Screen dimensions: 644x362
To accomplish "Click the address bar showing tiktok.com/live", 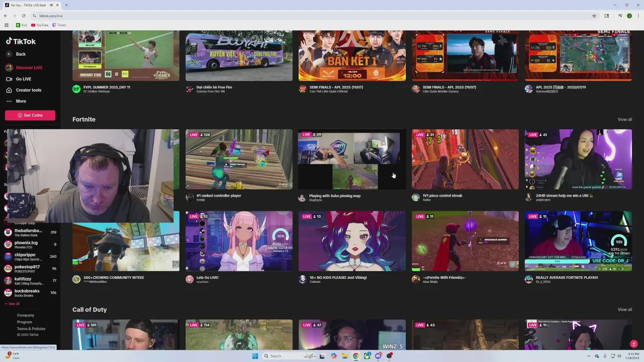I will tap(312, 16).
